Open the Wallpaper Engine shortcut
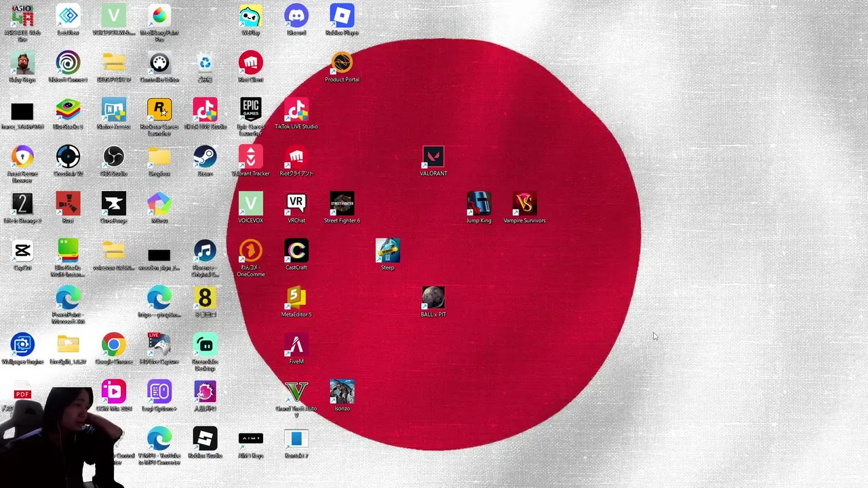868x488 pixels. [x=22, y=345]
